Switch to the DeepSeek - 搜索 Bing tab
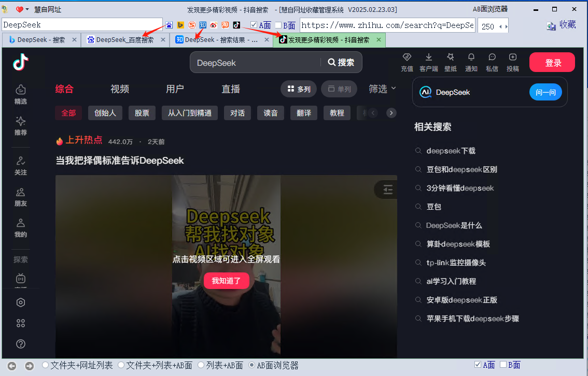The width and height of the screenshot is (588, 376). click(x=41, y=40)
